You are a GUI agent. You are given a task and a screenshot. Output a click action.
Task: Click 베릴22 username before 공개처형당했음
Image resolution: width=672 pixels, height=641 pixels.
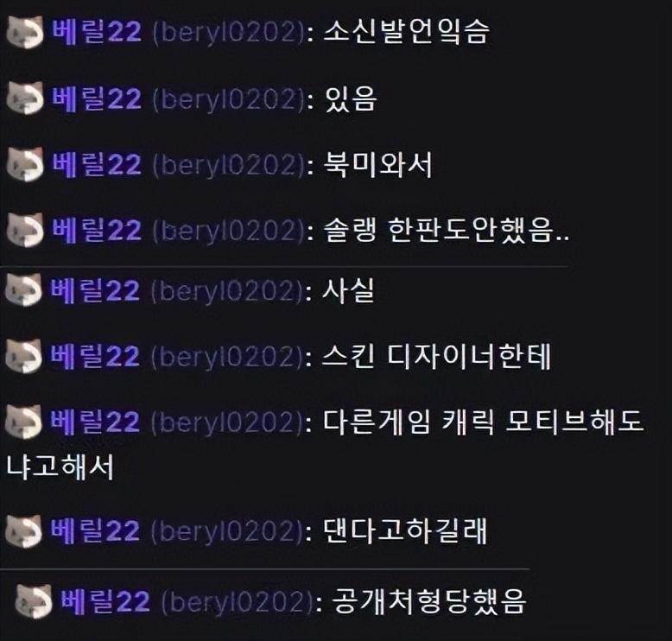click(x=105, y=601)
